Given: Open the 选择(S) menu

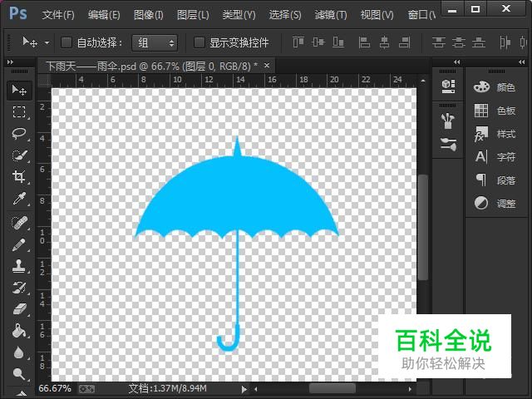Looking at the screenshot, I should (285, 15).
